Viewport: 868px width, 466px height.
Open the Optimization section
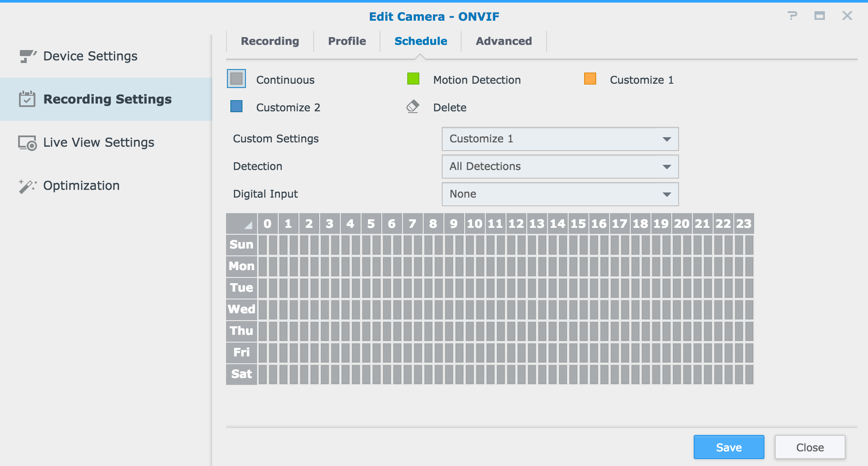tap(81, 185)
